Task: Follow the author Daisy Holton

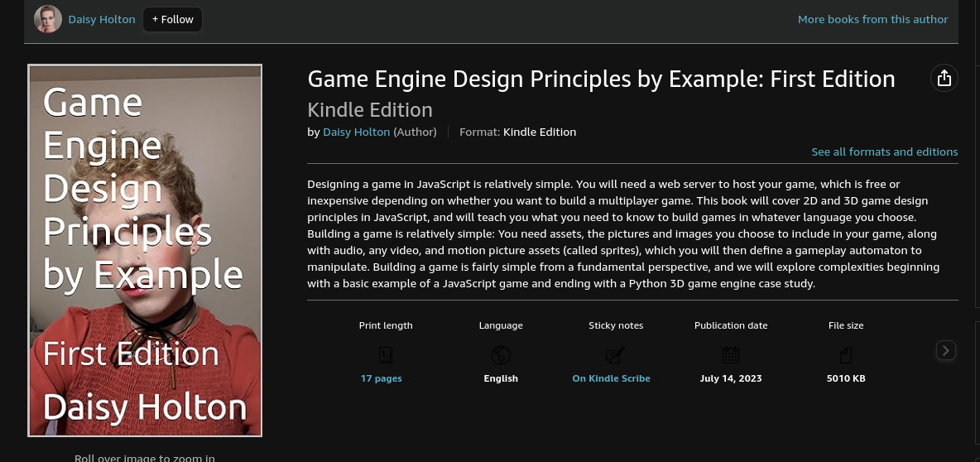Action: pos(172,19)
